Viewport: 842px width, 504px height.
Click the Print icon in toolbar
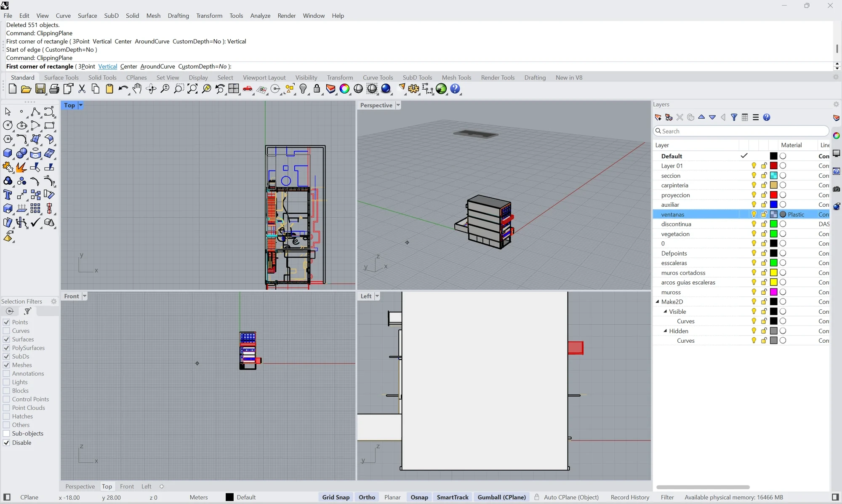(54, 89)
